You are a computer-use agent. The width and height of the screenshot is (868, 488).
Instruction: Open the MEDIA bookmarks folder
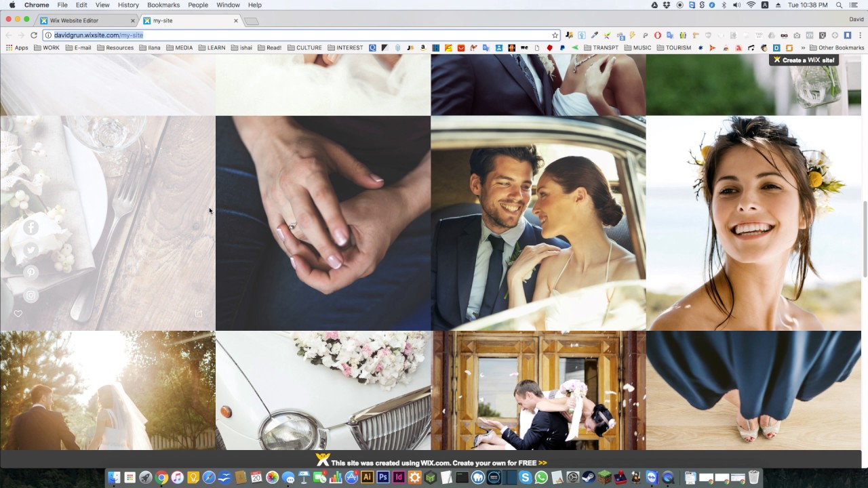tap(180, 48)
